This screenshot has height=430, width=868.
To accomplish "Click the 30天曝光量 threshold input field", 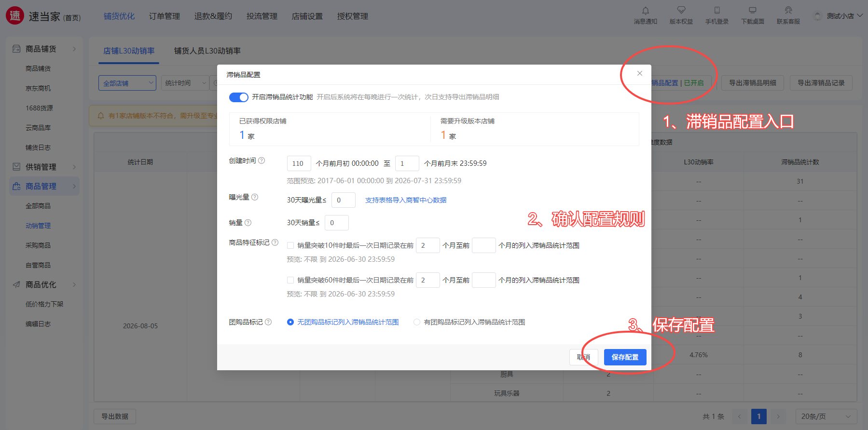I will click(344, 200).
